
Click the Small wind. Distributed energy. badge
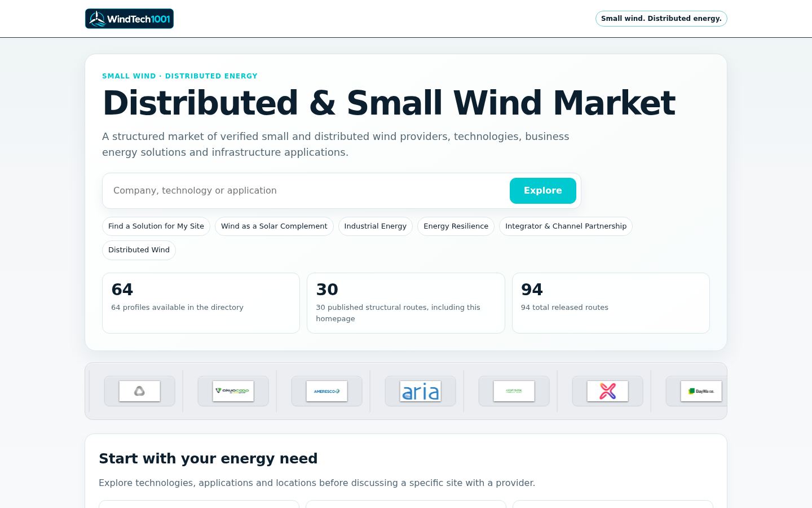[x=661, y=19]
